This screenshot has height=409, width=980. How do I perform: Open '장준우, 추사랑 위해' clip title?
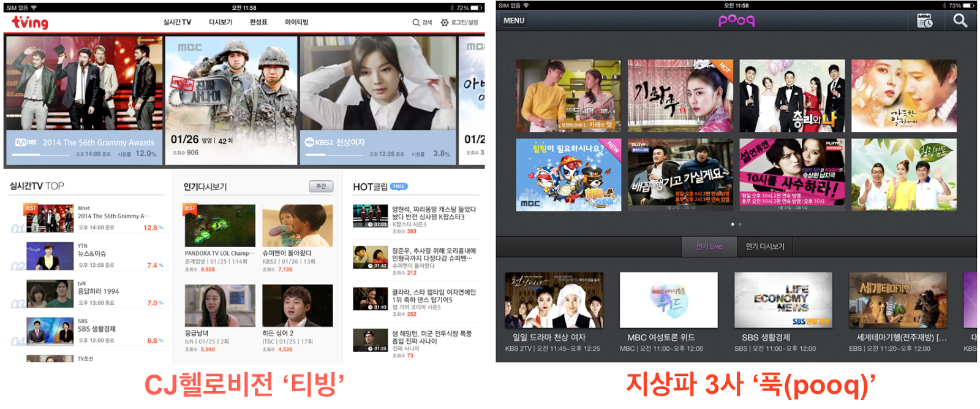(434, 254)
